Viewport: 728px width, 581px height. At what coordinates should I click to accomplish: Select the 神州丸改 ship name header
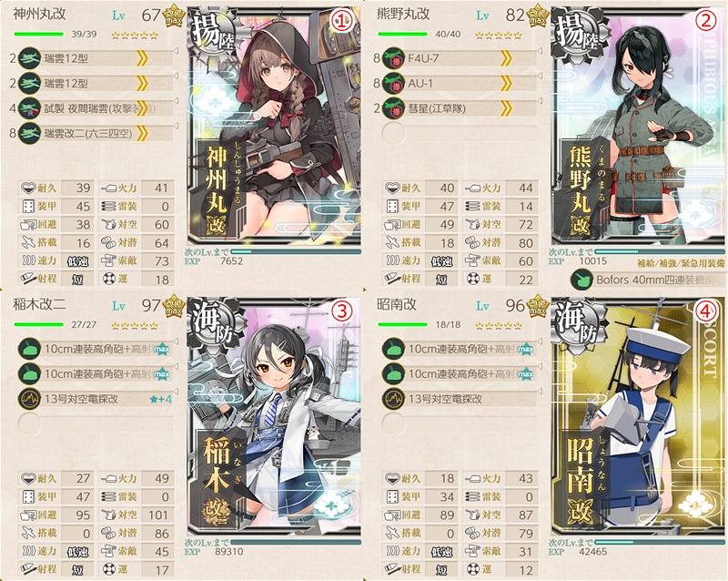click(x=39, y=15)
